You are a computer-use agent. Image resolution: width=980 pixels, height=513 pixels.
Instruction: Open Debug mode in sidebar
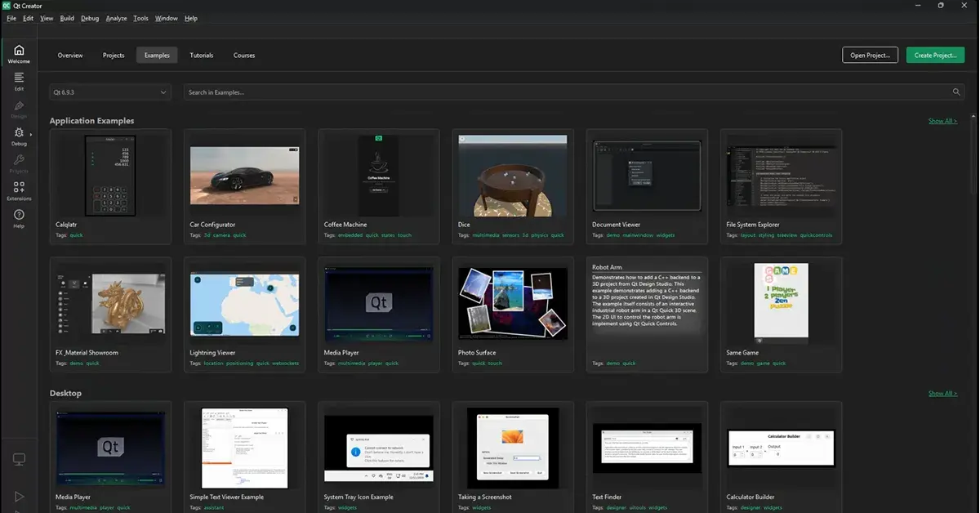(19, 136)
